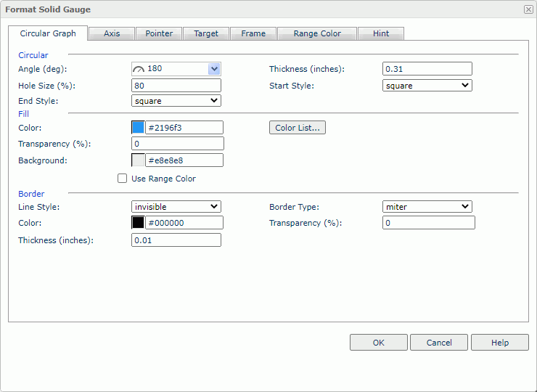Click the Cancel button
This screenshot has width=537, height=392.
439,343
